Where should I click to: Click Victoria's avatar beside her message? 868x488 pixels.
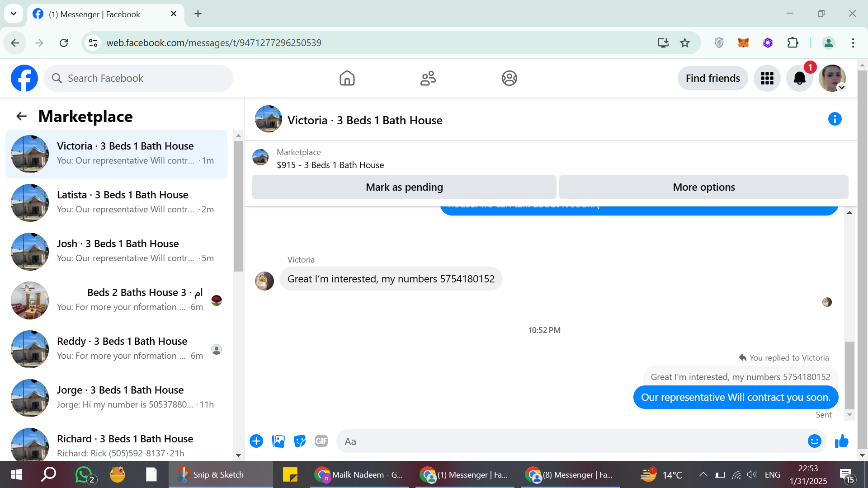tap(264, 281)
